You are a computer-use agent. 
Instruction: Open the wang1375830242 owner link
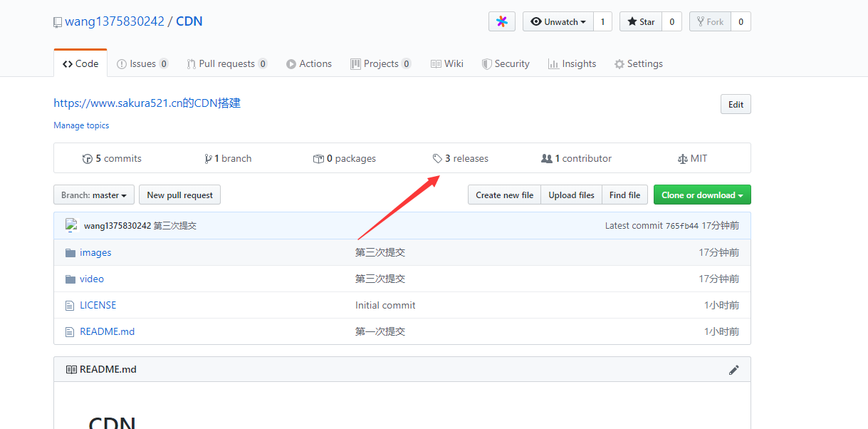click(x=115, y=21)
